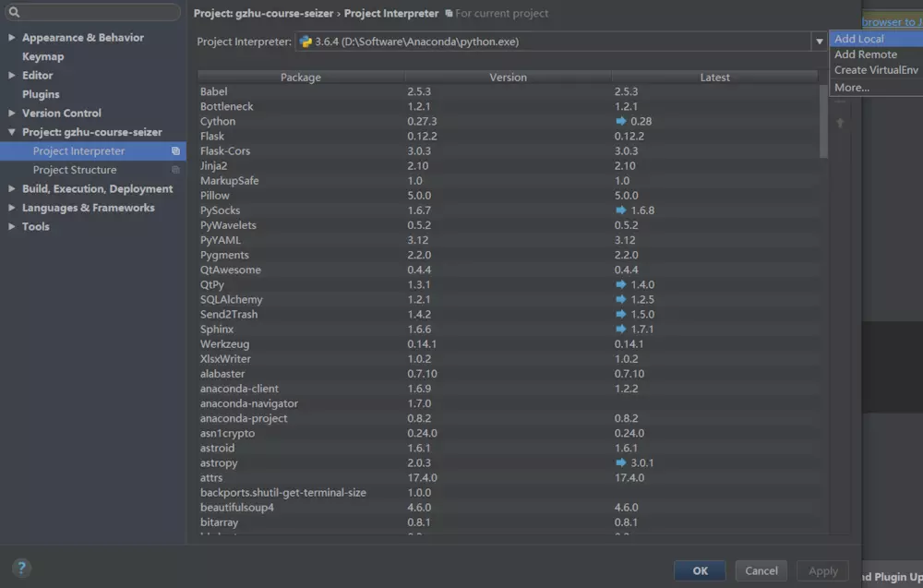The width and height of the screenshot is (923, 588).
Task: Click the upgrade arrow icon right of table
Action: tap(840, 123)
